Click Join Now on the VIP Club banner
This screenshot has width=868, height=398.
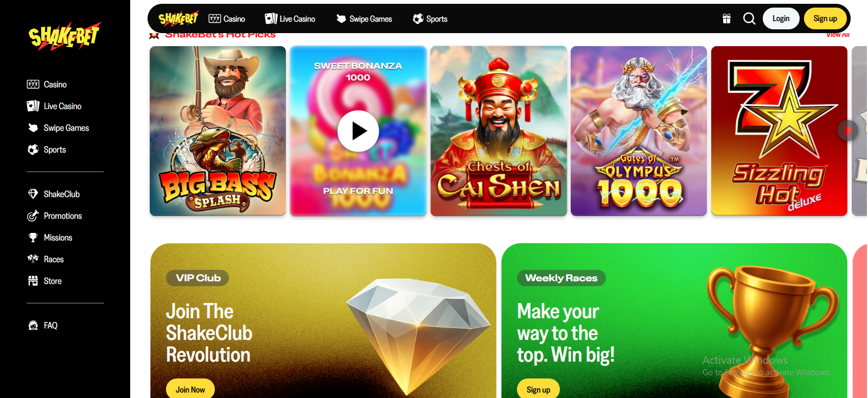(x=190, y=389)
